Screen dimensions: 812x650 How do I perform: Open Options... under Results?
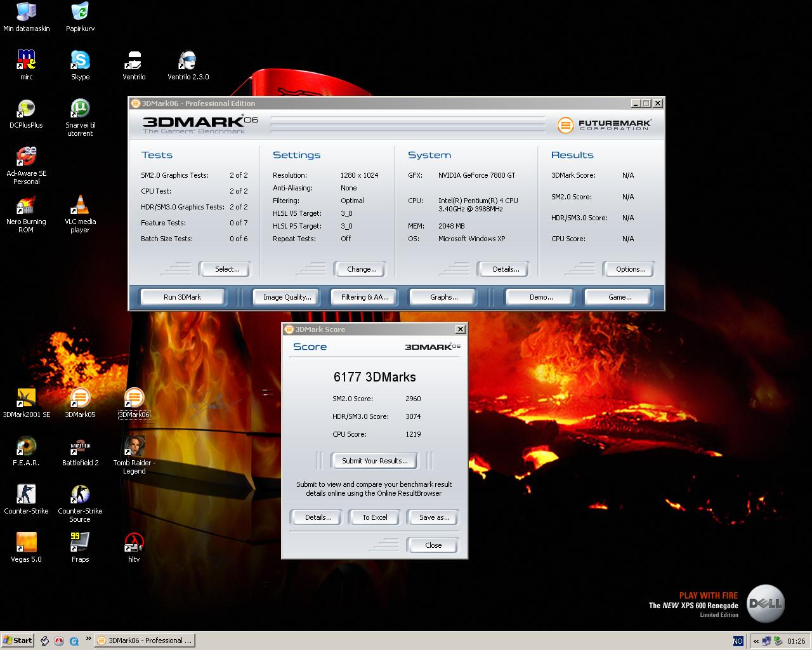click(630, 269)
